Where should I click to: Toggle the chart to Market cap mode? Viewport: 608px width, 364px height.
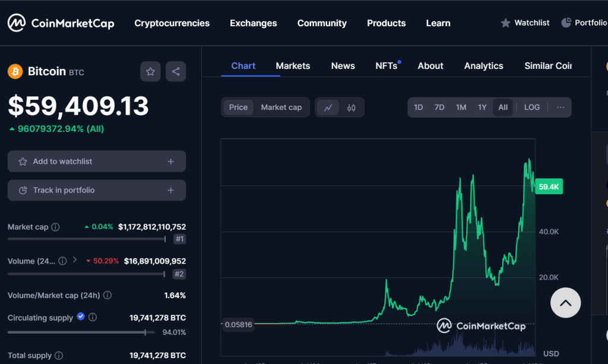(x=281, y=107)
